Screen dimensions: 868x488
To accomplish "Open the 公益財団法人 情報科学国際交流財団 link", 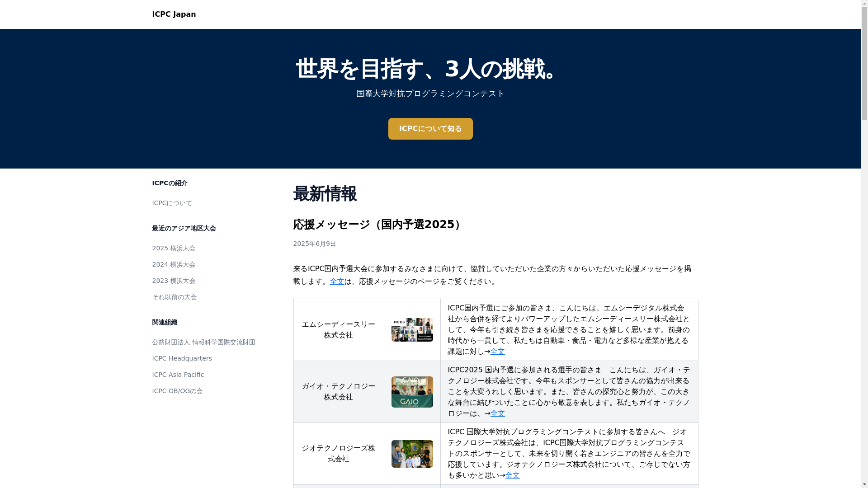I will point(203,342).
